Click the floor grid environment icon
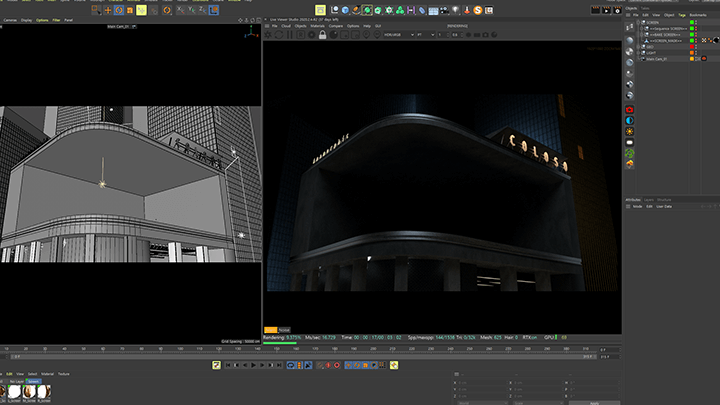The width and height of the screenshot is (720, 405). [433, 10]
